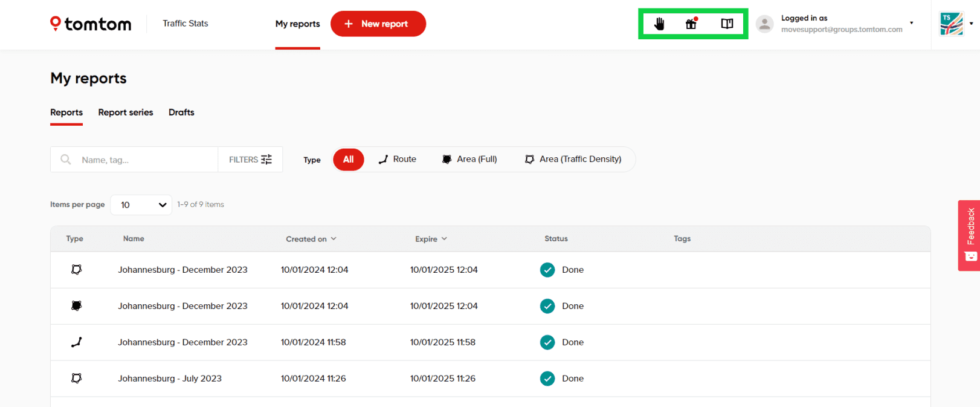Switch to the Report series tab
Viewport: 980px width, 407px height.
tap(126, 112)
